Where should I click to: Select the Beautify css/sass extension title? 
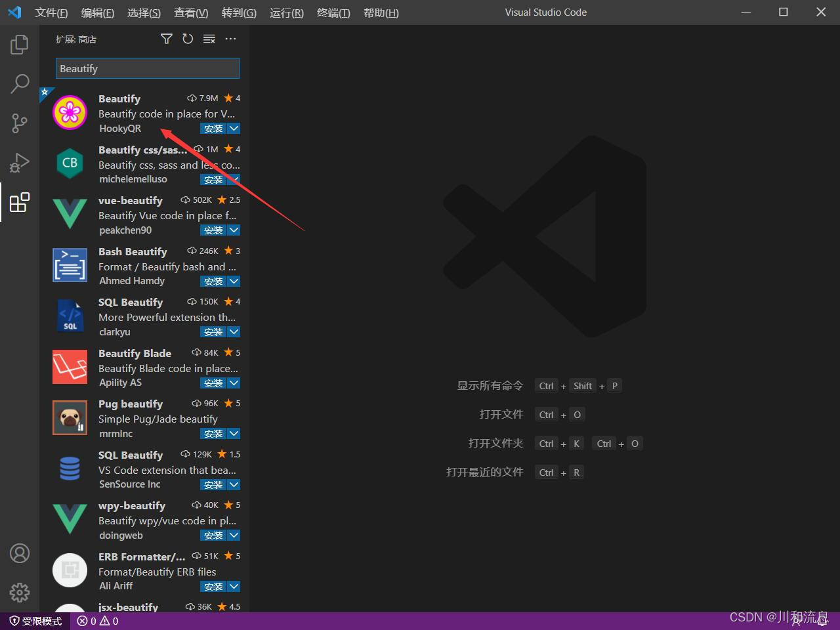pos(142,150)
